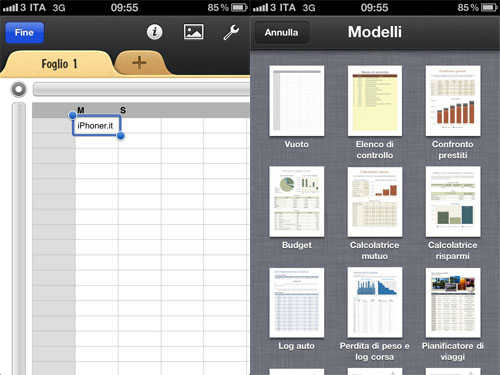
Task: Switch to the Foglio 1 tab
Action: 59,64
